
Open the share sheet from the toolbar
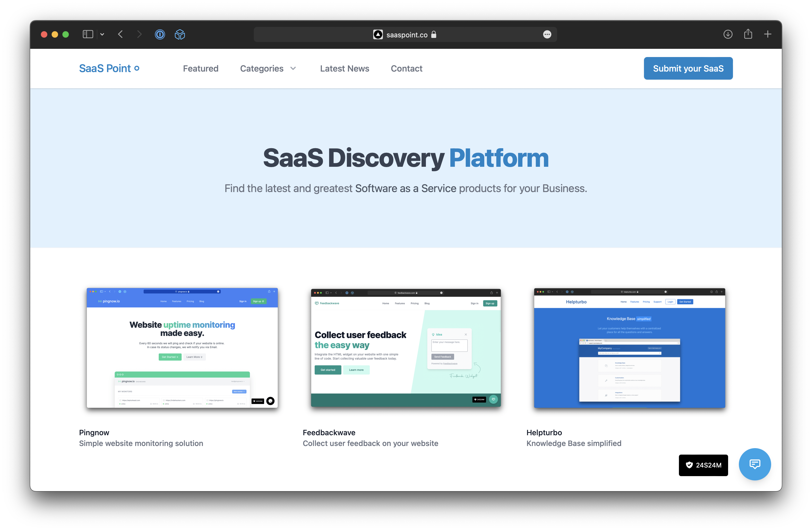(x=748, y=34)
